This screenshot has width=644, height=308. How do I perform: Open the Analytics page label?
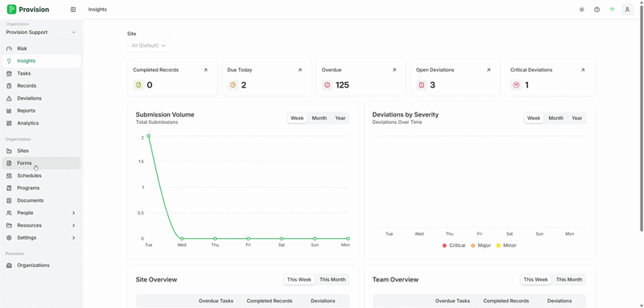pyautogui.click(x=28, y=123)
